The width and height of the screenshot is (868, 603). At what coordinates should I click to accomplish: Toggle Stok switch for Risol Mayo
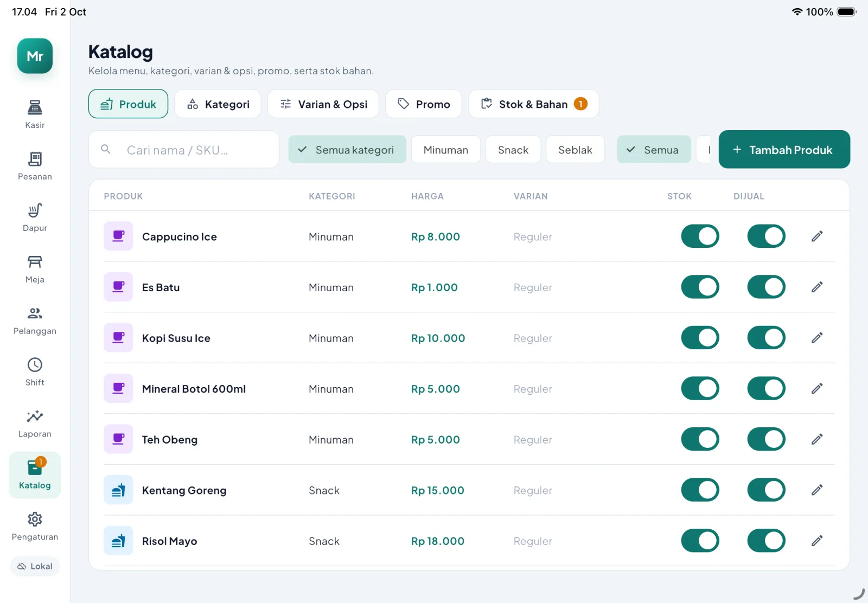point(700,541)
